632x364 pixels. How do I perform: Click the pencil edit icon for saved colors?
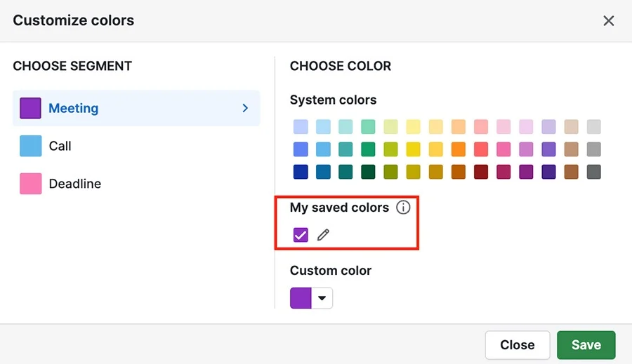pyautogui.click(x=323, y=235)
